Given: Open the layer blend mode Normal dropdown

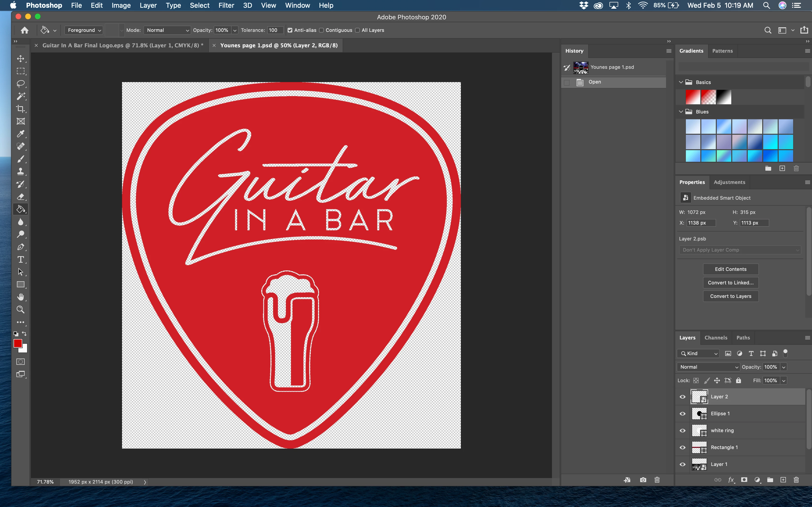Looking at the screenshot, I should pos(708,367).
